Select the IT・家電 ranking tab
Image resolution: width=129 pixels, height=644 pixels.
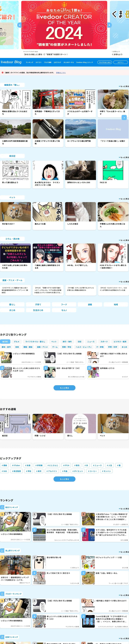coord(100,347)
